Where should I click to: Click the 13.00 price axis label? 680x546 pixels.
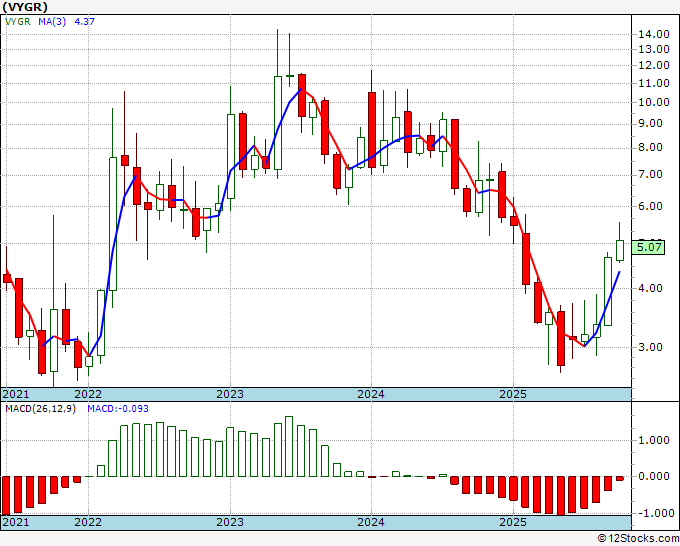coord(653,49)
